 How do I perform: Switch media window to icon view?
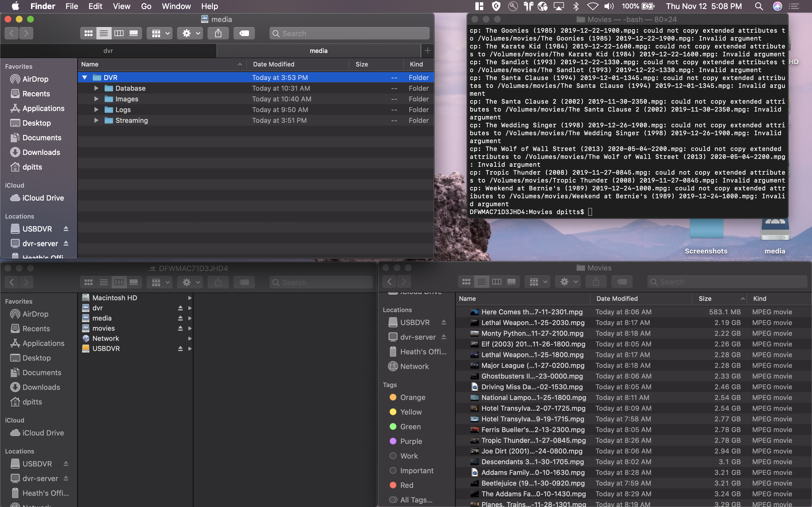pos(88,33)
